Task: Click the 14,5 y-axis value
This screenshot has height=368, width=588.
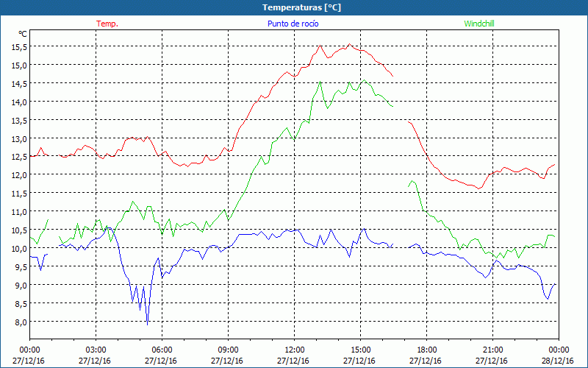Action: click(20, 84)
